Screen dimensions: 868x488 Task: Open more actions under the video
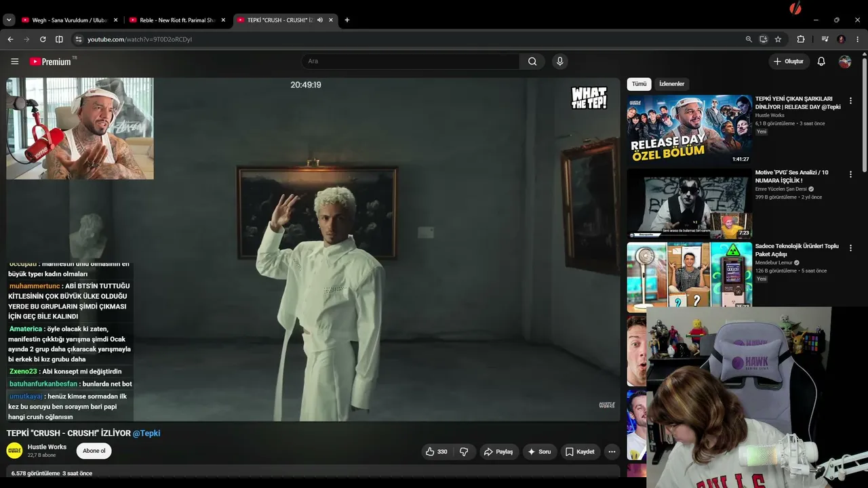coord(612,451)
